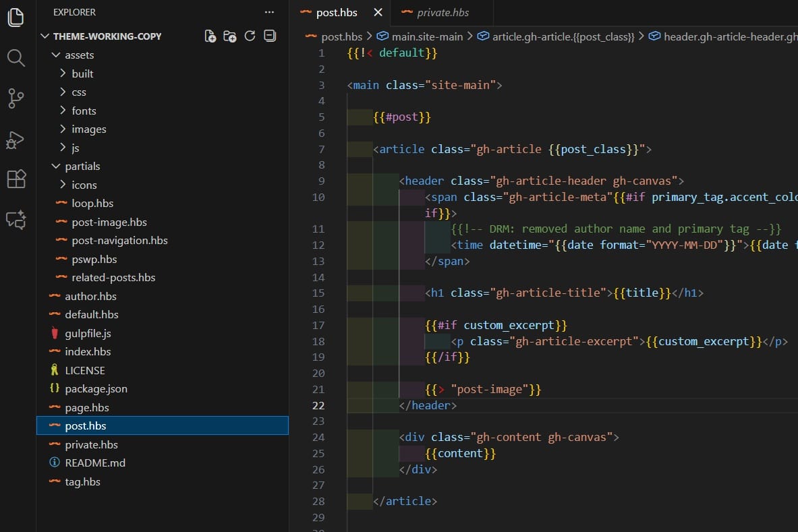The height and width of the screenshot is (532, 798).
Task: Collapse all folders in Explorer
Action: pyautogui.click(x=270, y=36)
